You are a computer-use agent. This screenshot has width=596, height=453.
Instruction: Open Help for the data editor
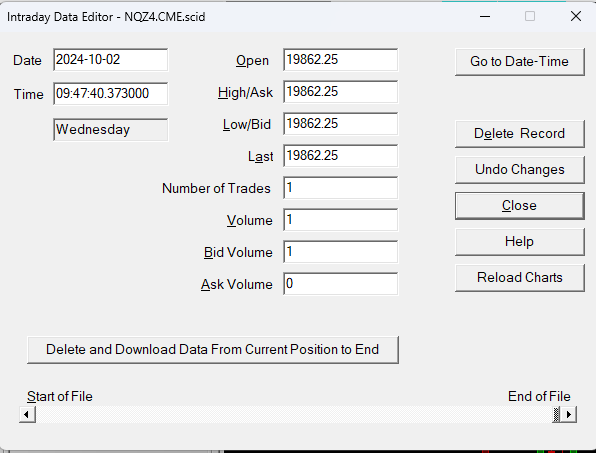tap(520, 242)
